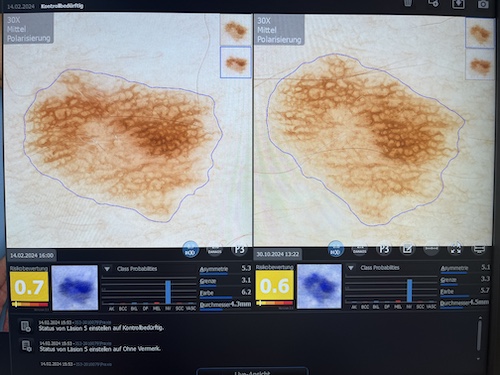Click the Asymmetrie label in left panel

coord(214,269)
